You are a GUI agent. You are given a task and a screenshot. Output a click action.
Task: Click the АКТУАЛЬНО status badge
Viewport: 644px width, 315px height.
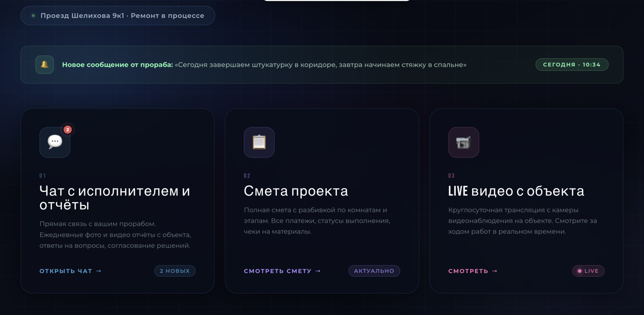coord(374,271)
